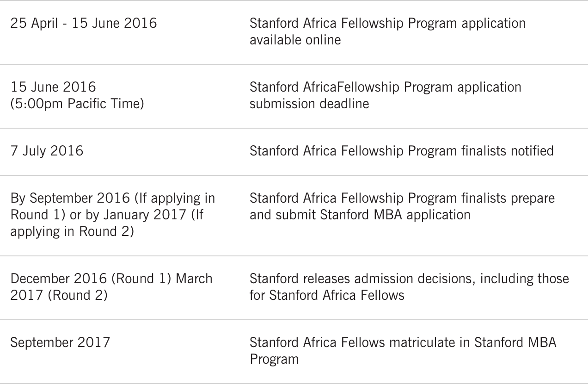The width and height of the screenshot is (588, 385).
Task: Click the word 'Program' in last row
Action: (274, 359)
